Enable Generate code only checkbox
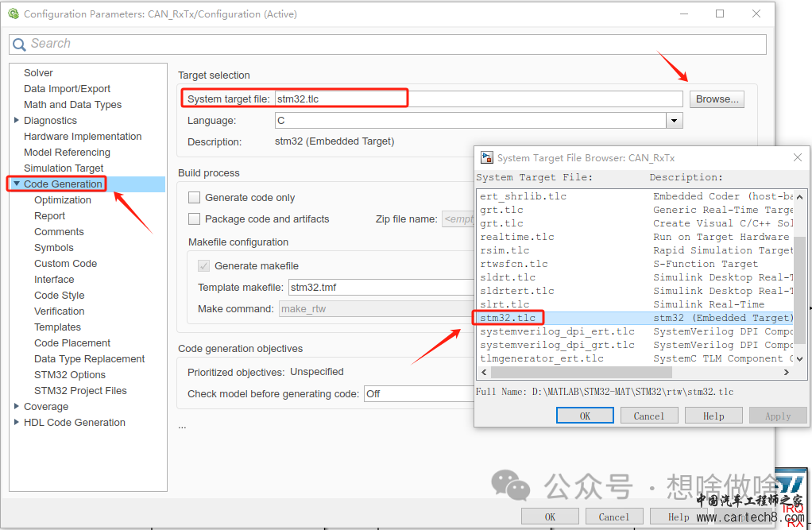Viewport: 812px width, 530px height. pyautogui.click(x=194, y=198)
